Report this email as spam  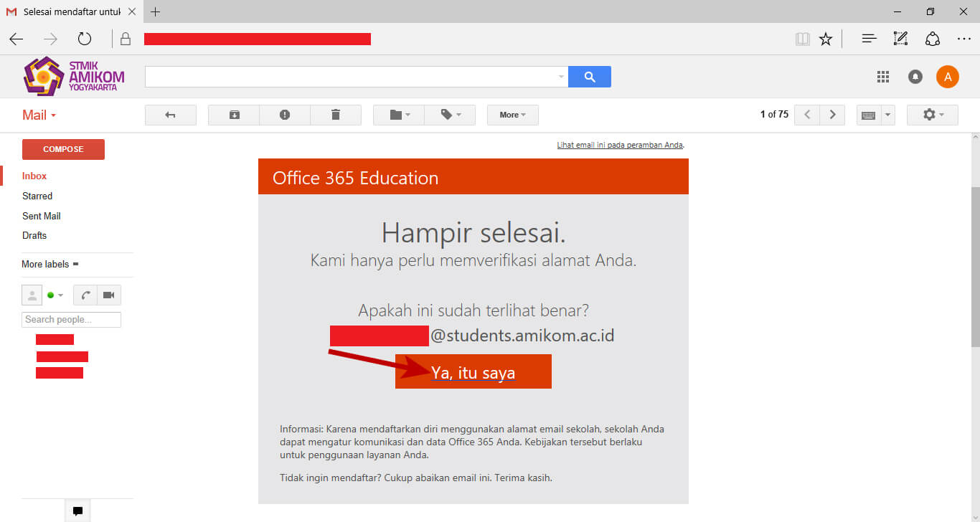pyautogui.click(x=285, y=115)
